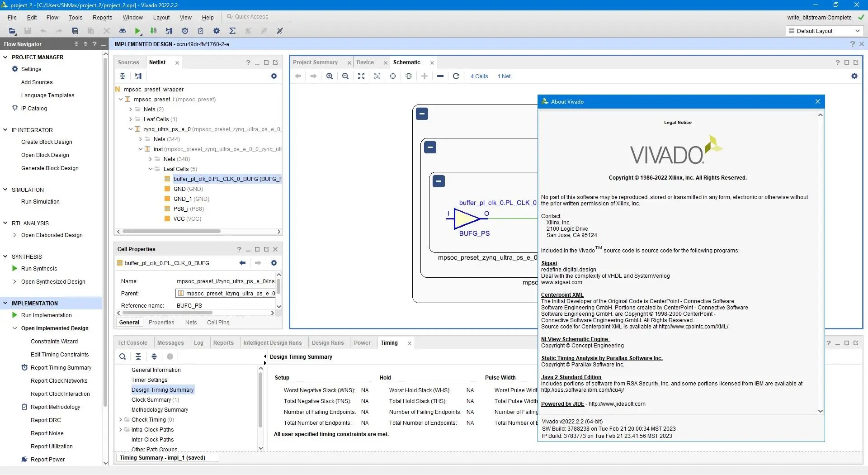Click the binoculars Find icon

(x=123, y=31)
